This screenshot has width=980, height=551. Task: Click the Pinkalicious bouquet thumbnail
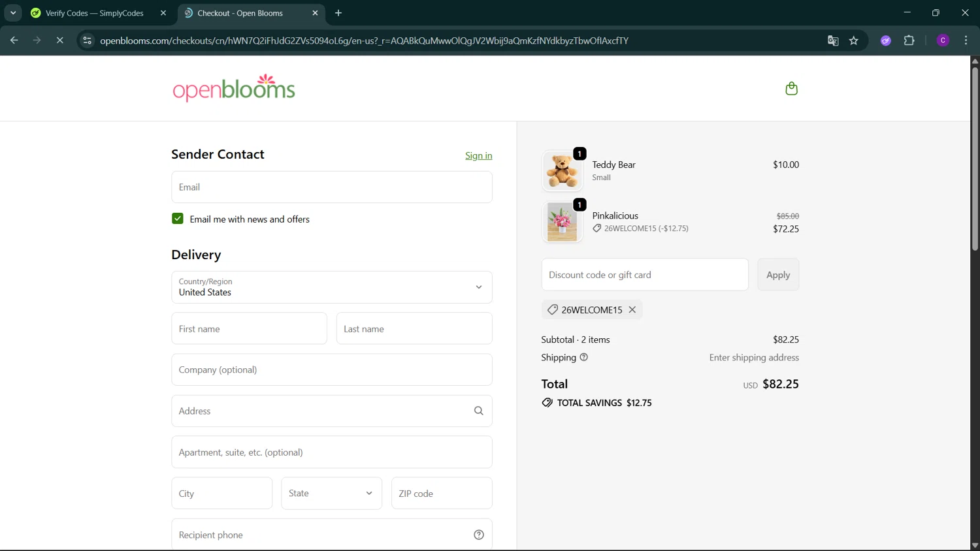tap(562, 222)
